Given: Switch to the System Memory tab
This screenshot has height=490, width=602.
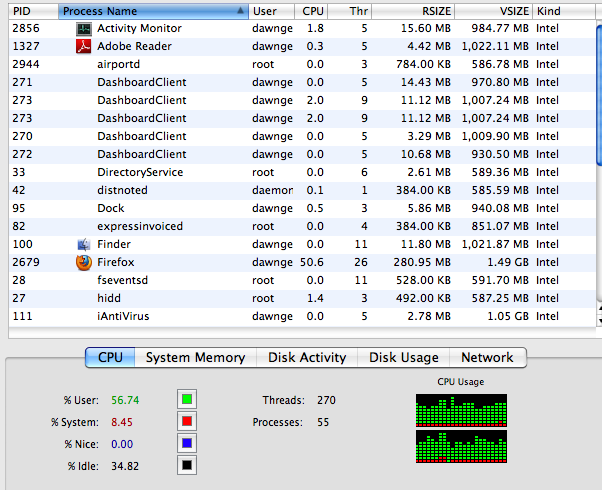Looking at the screenshot, I should 195,358.
